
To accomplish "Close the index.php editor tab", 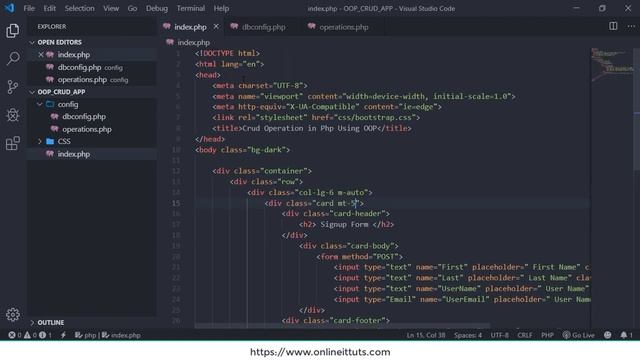I will point(216,27).
